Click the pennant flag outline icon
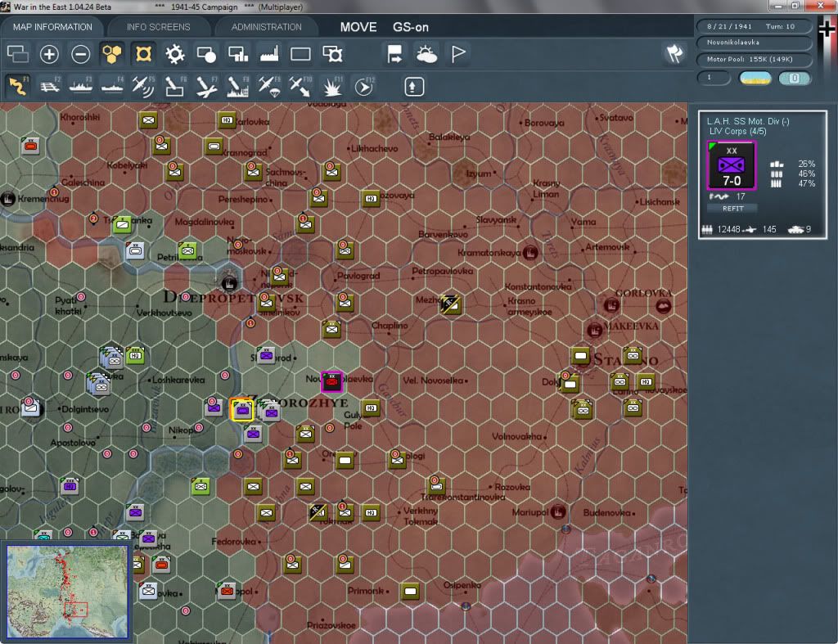The width and height of the screenshot is (838, 644). pos(458,54)
